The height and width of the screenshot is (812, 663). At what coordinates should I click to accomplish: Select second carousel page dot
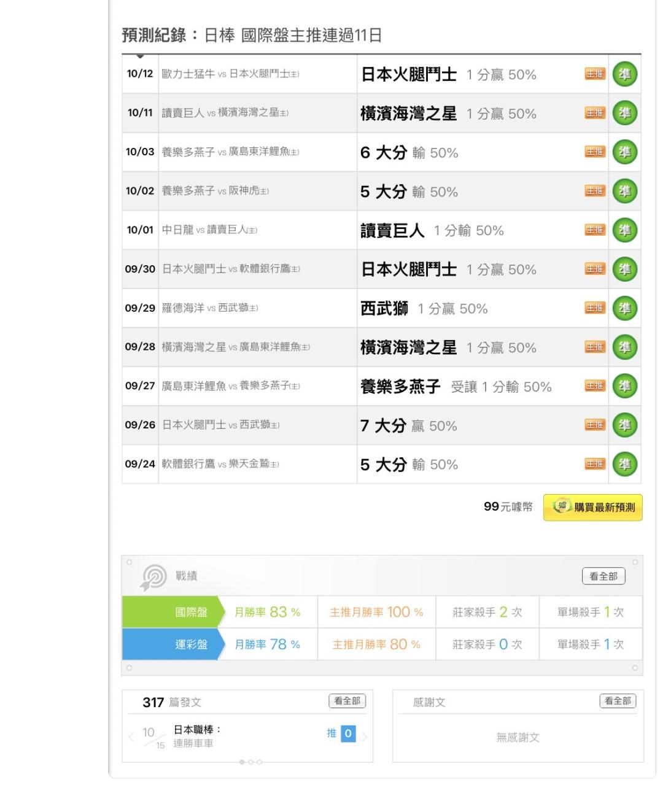click(250, 762)
